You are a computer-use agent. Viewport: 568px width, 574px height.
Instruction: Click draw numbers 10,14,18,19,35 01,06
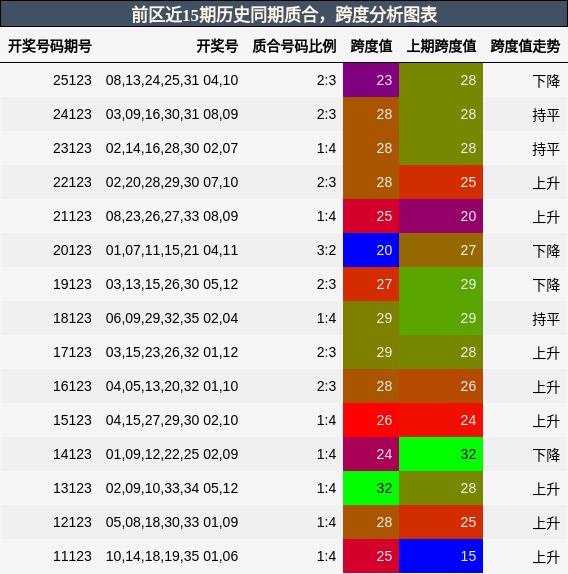172,556
